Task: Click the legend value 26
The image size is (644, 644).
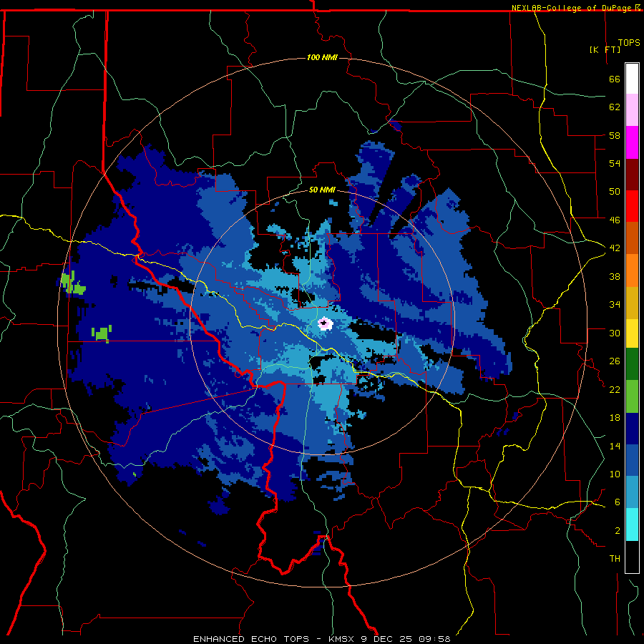Action: click(615, 361)
